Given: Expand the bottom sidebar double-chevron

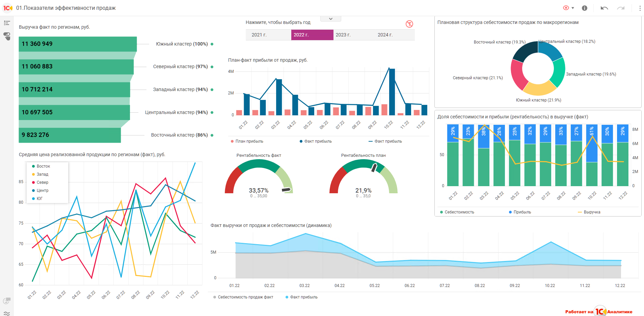Looking at the screenshot, I should [7, 313].
